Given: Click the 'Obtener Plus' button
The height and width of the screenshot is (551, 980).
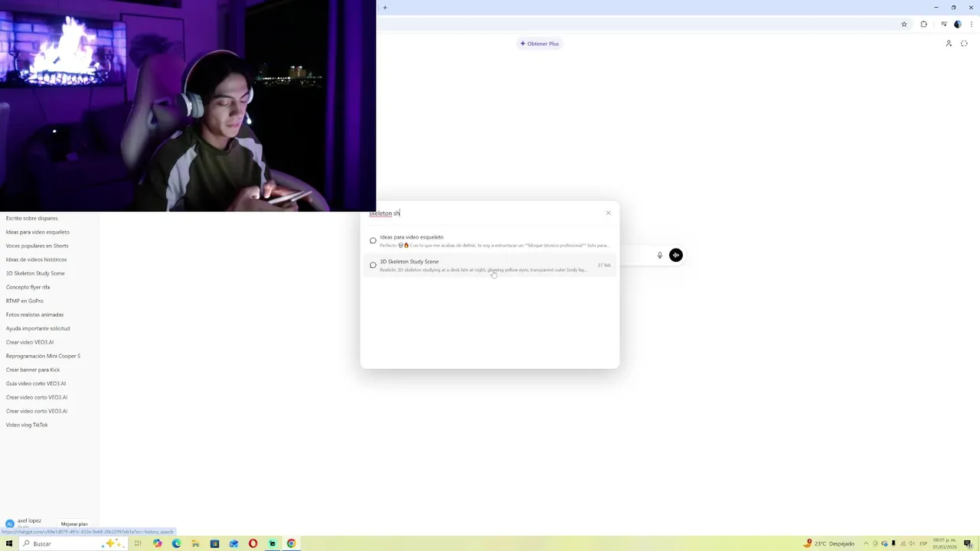Looking at the screenshot, I should coord(540,44).
